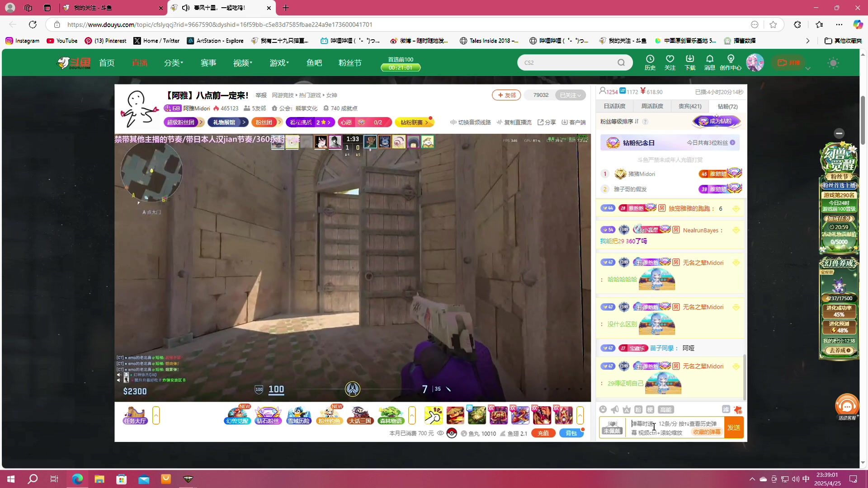Collapse the arrow next to 任务大厅

coord(156,415)
